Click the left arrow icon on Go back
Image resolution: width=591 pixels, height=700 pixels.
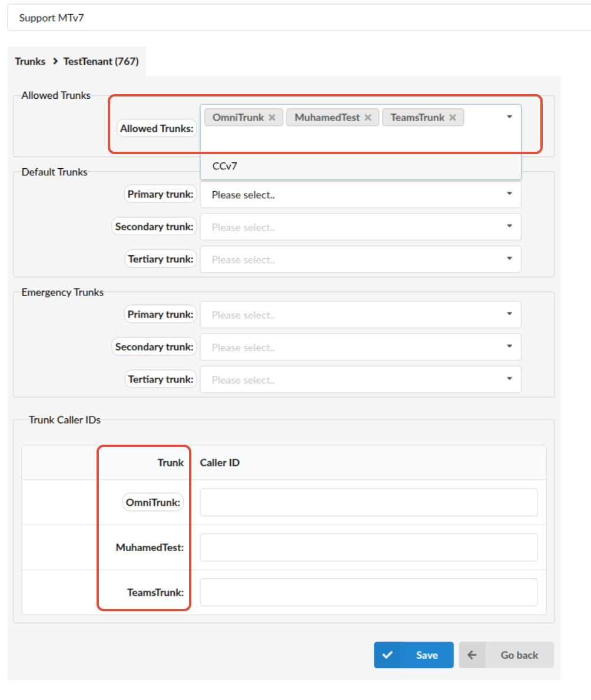coord(472,655)
